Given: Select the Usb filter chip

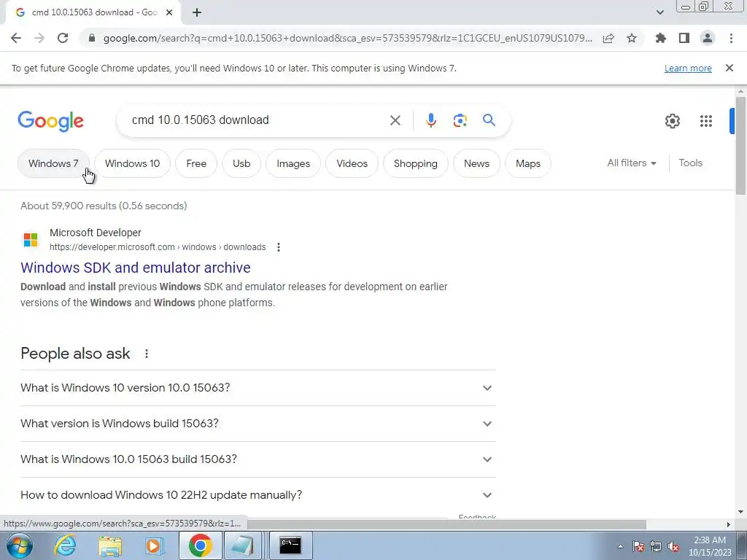Looking at the screenshot, I should pos(241,163).
